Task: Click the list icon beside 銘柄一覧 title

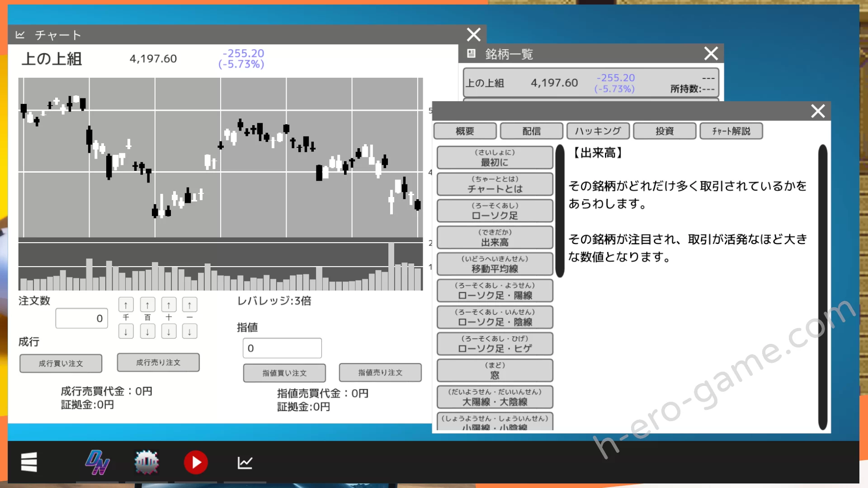Action: tap(471, 54)
